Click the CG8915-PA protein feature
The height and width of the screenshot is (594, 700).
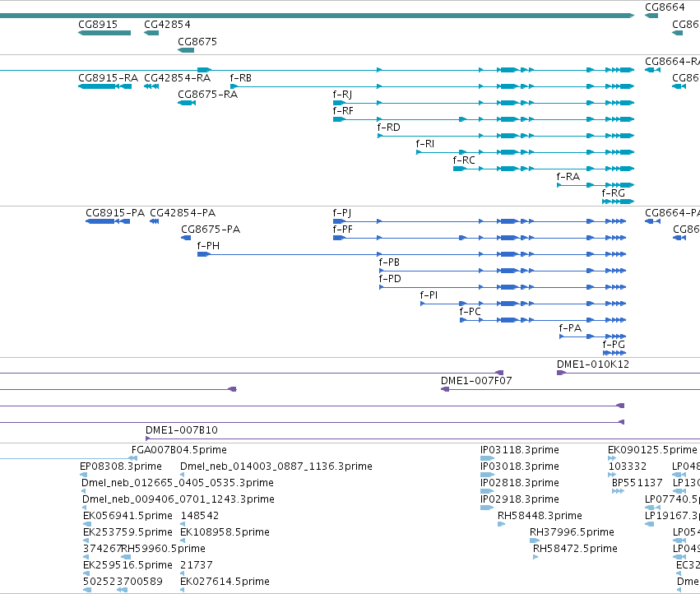[x=108, y=221]
